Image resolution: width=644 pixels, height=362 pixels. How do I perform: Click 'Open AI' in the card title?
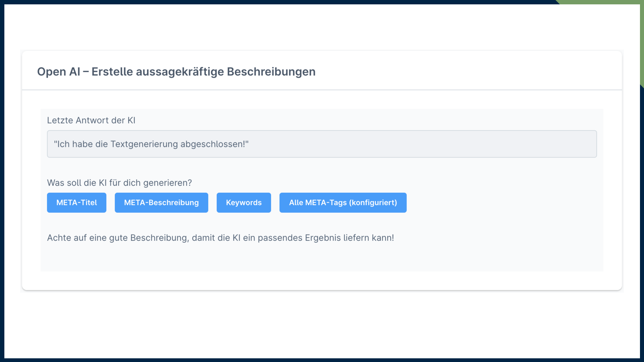(59, 72)
